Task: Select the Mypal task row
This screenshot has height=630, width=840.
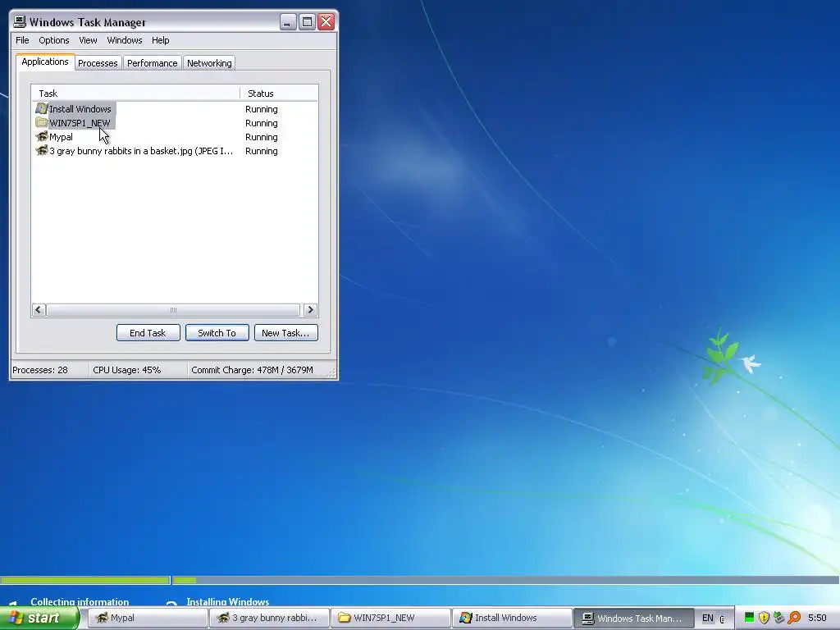Action: pyautogui.click(x=175, y=137)
